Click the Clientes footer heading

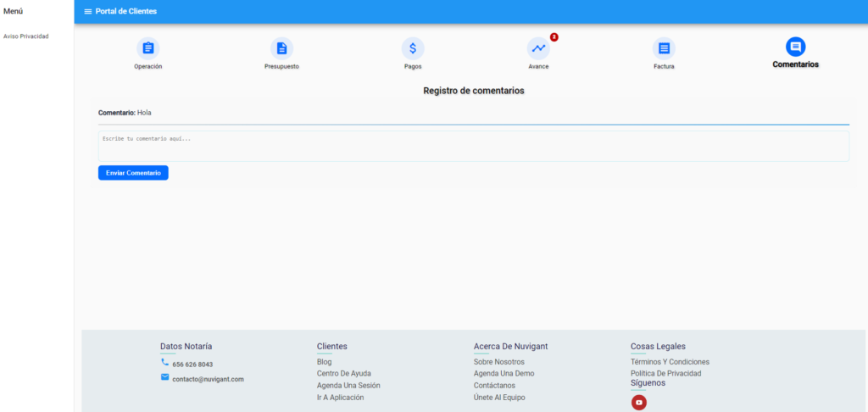click(332, 346)
